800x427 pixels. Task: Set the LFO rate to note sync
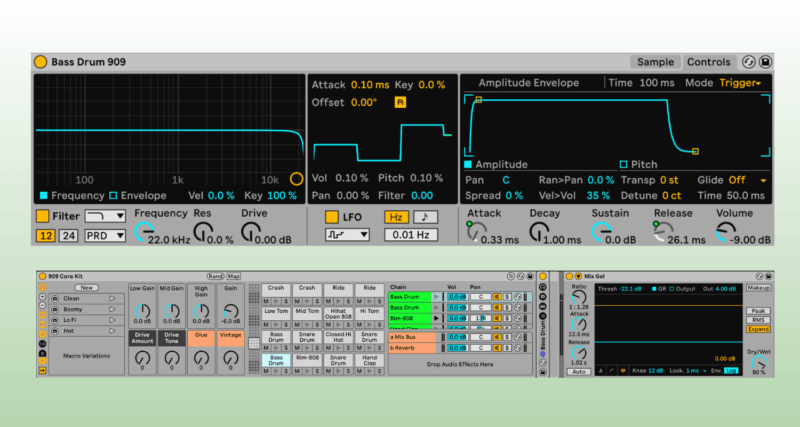(425, 217)
